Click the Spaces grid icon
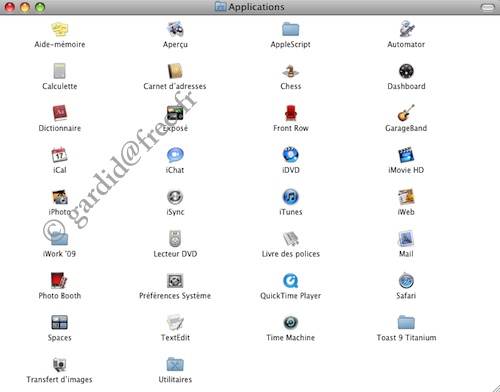This screenshot has width=500, height=392. click(x=60, y=322)
